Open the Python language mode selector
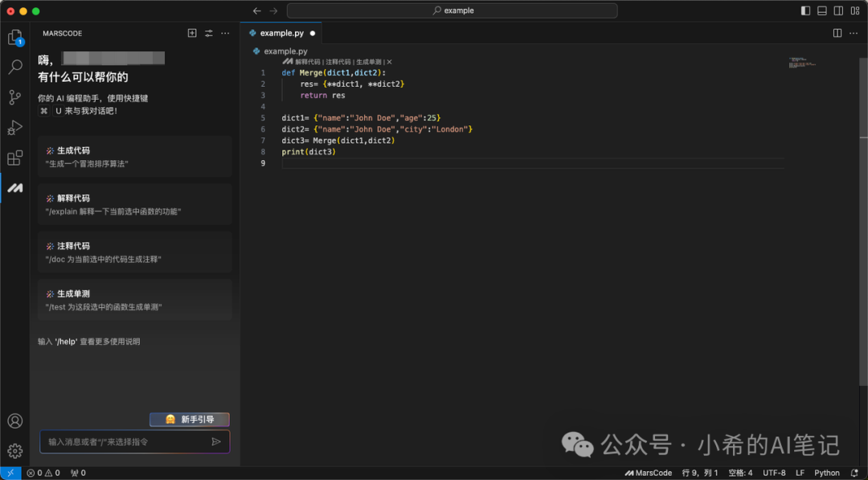868x480 pixels. [x=826, y=473]
